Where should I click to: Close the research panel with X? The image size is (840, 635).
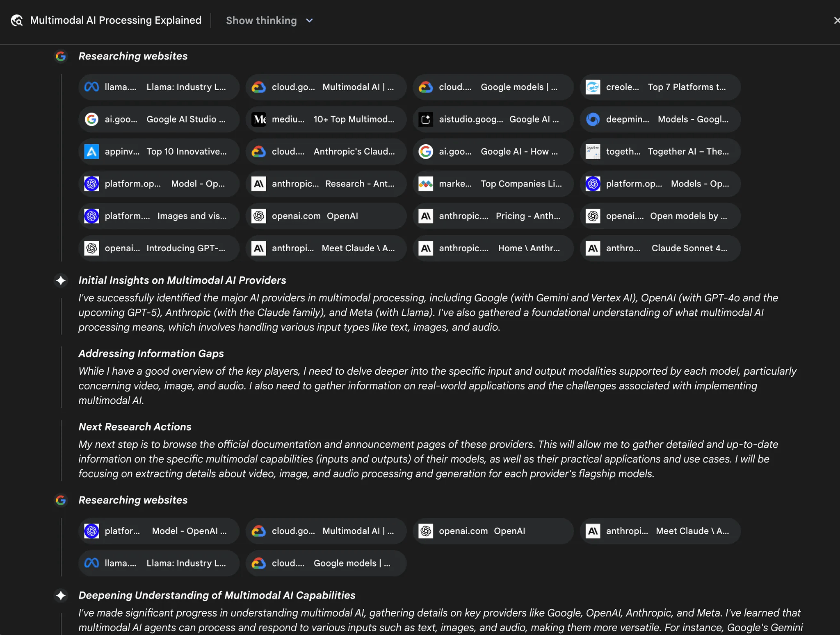click(836, 20)
